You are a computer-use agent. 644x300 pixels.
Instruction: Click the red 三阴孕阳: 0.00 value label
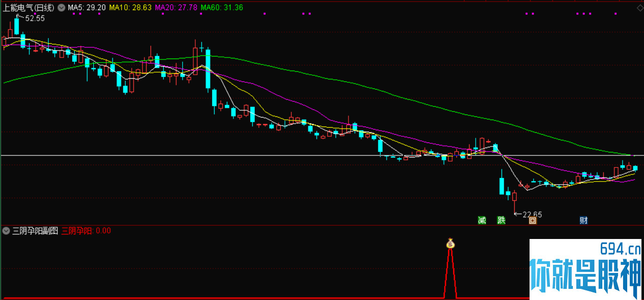point(86,230)
